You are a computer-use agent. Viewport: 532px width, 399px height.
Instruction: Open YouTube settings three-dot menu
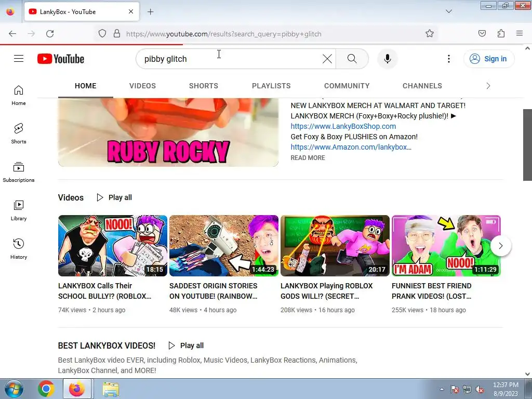pyautogui.click(x=449, y=59)
